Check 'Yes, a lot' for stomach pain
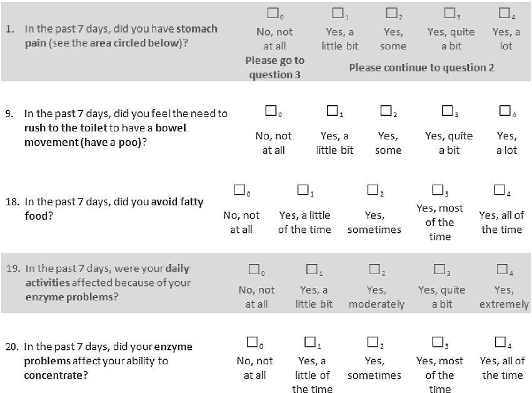 (503, 12)
